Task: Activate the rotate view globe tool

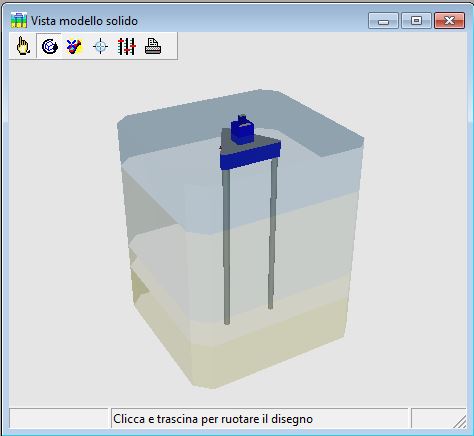Action: (x=49, y=46)
